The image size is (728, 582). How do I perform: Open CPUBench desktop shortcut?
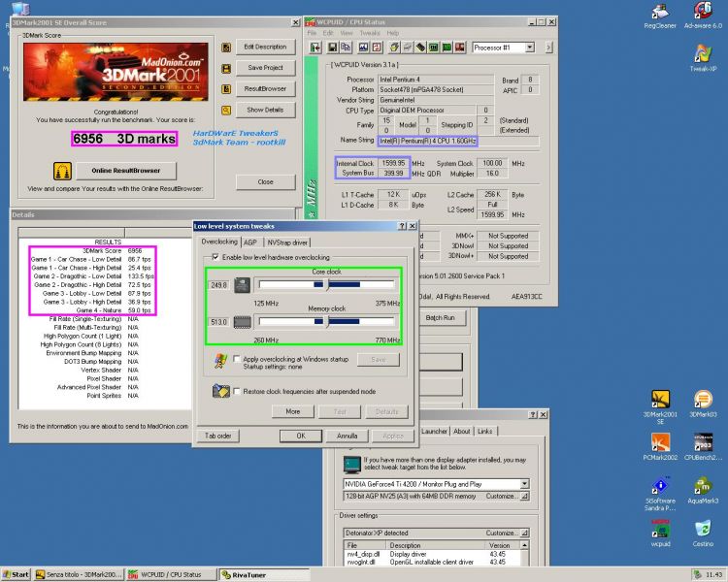coord(703,446)
